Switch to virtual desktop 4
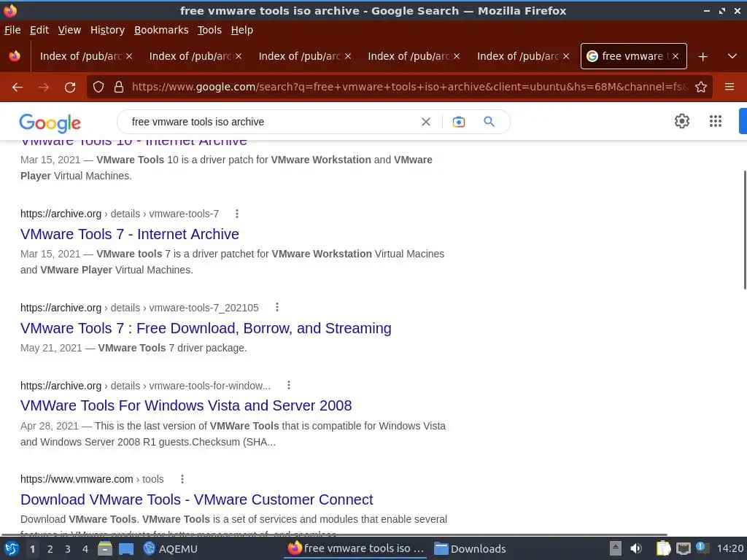 point(85,549)
